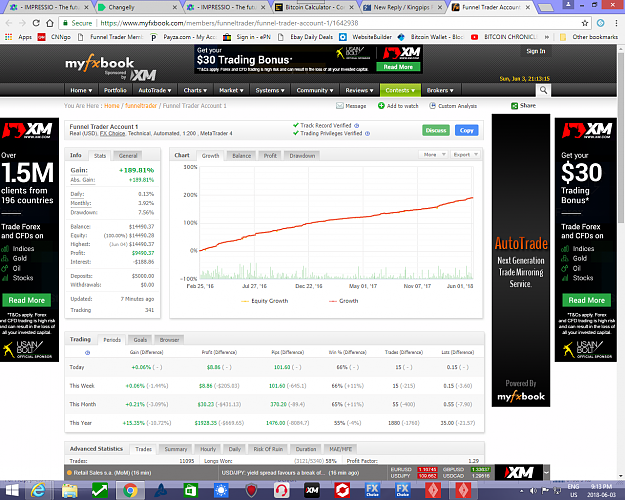Select the Goals trading tab

(140, 340)
